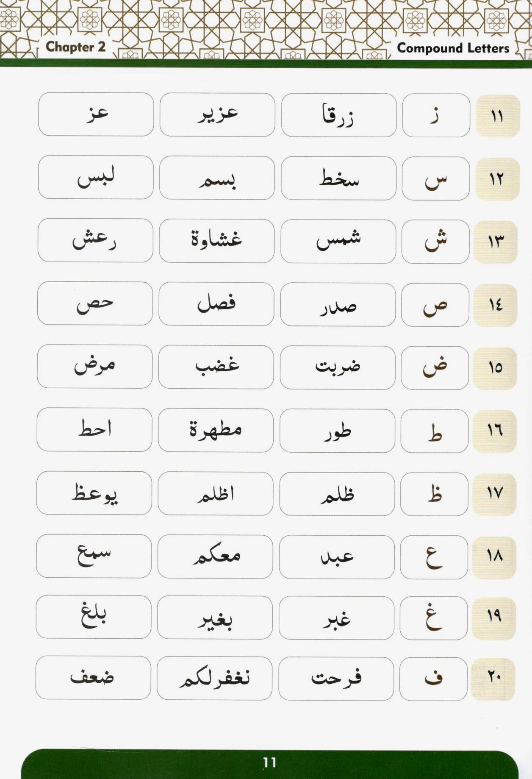Select the word بسم box
This screenshot has height=779, width=532.
tap(217, 178)
